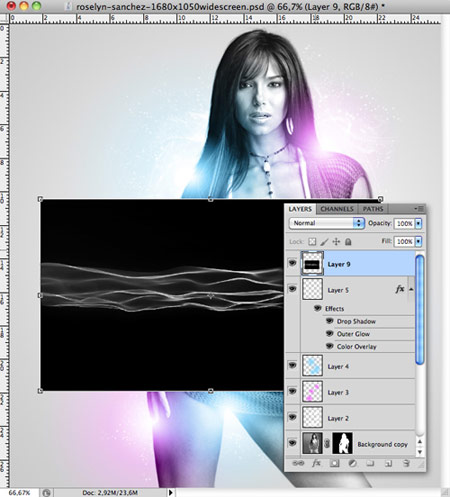
Task: Open the Normal blend mode dropdown
Action: pos(327,223)
